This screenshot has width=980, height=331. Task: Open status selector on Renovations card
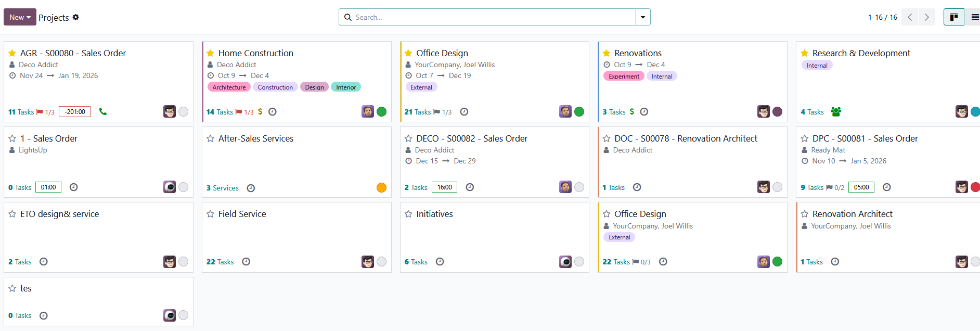click(x=777, y=111)
